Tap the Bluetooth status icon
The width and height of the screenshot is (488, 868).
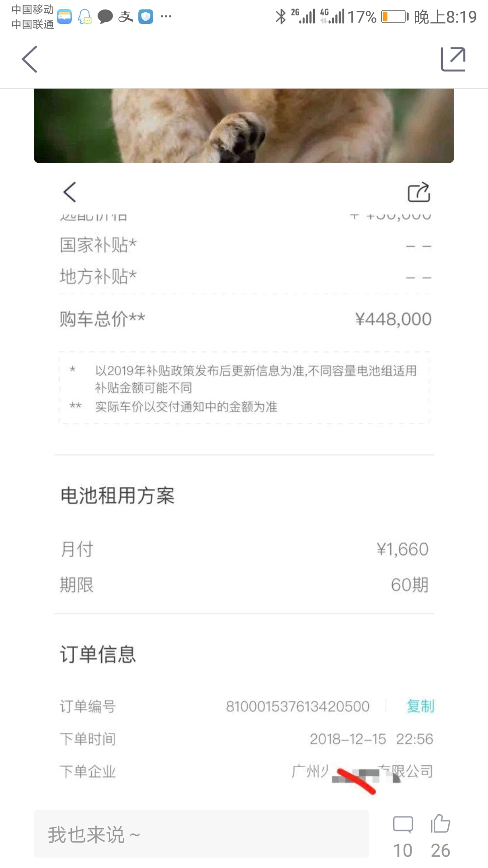tap(281, 17)
